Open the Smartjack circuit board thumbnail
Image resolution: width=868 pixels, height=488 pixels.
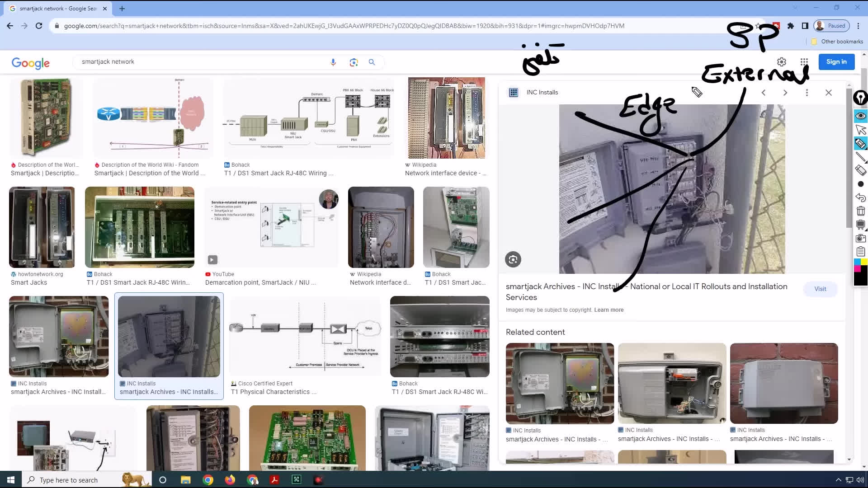pyautogui.click(x=46, y=118)
